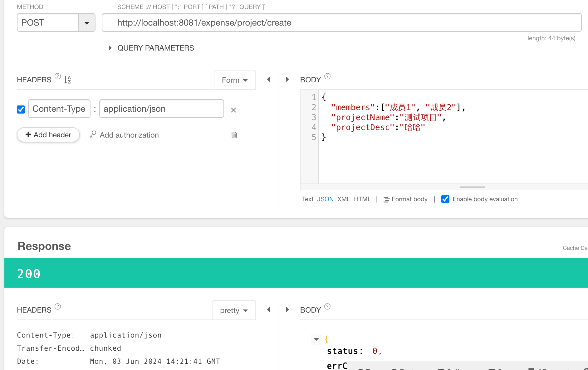Click the Add header button

click(x=48, y=135)
